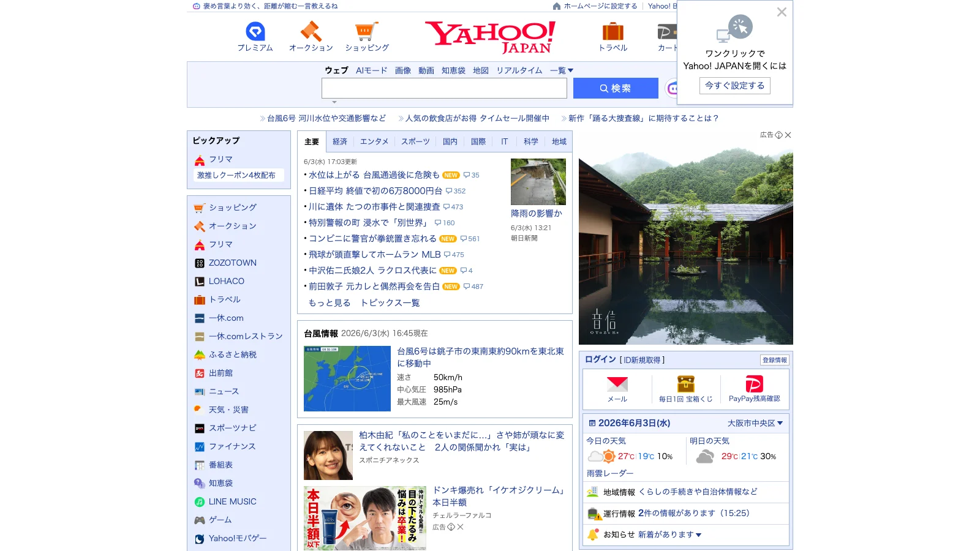The width and height of the screenshot is (980, 551).
Task: Expand お知らせ 新着があります notifications
Action: [670, 534]
